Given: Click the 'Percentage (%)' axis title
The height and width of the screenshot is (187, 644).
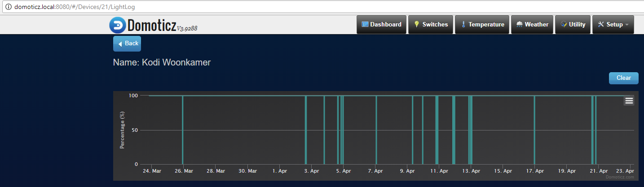Looking at the screenshot, I should (x=122, y=130).
